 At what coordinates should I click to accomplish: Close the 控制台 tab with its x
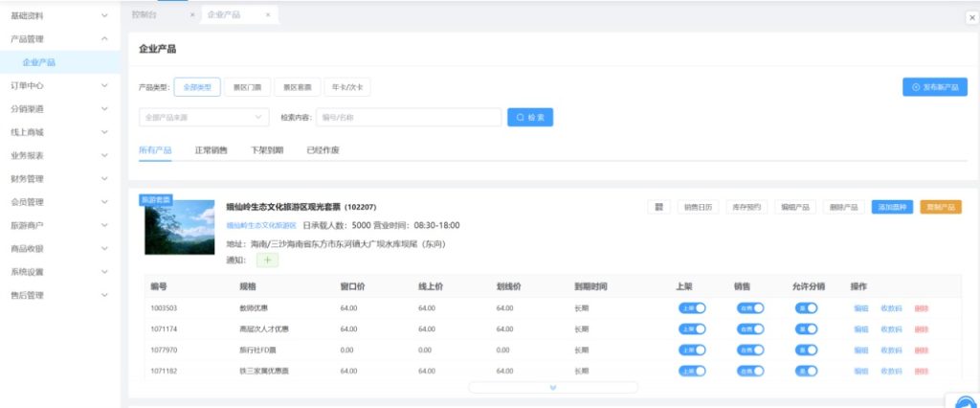[x=192, y=15]
